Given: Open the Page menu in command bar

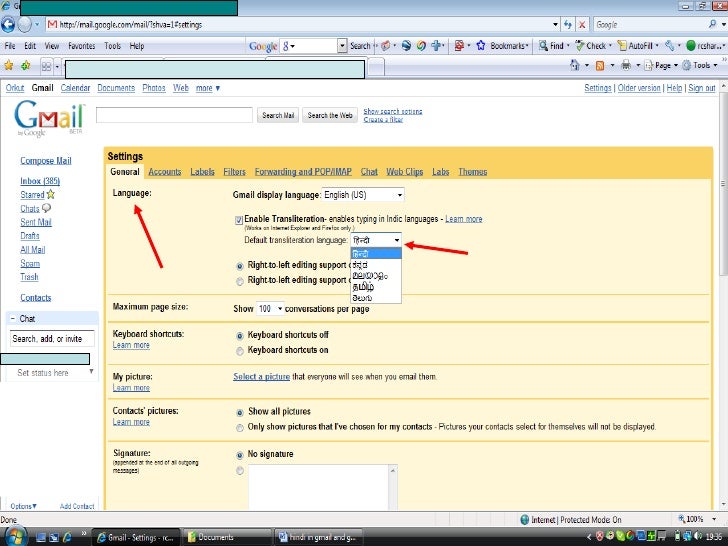Looking at the screenshot, I should click(661, 65).
